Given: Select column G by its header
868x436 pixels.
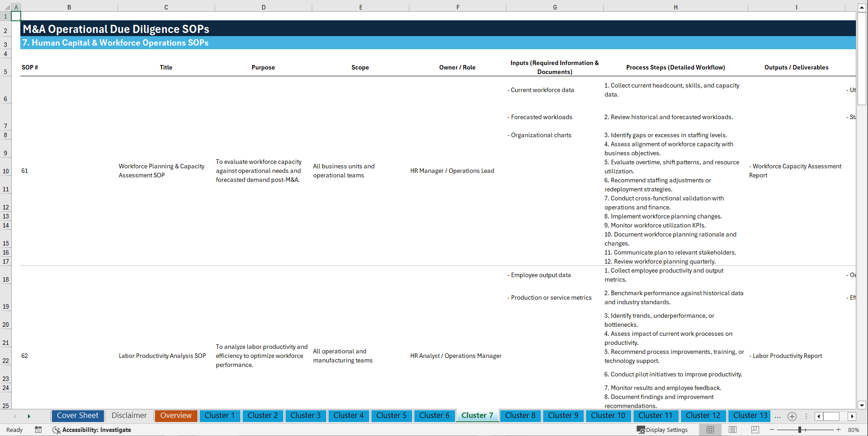Looking at the screenshot, I should tap(554, 7).
